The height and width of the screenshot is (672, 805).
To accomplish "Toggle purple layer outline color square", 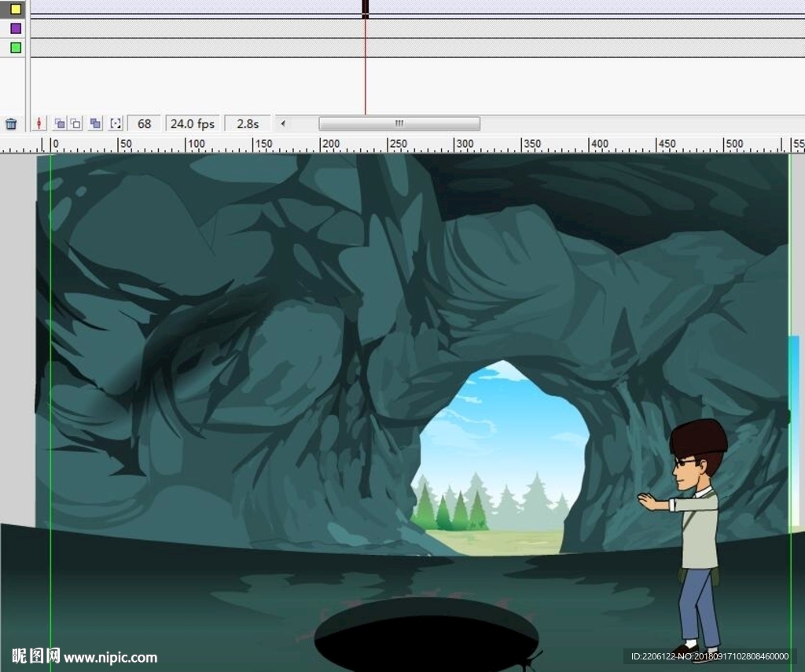I will 15,28.
